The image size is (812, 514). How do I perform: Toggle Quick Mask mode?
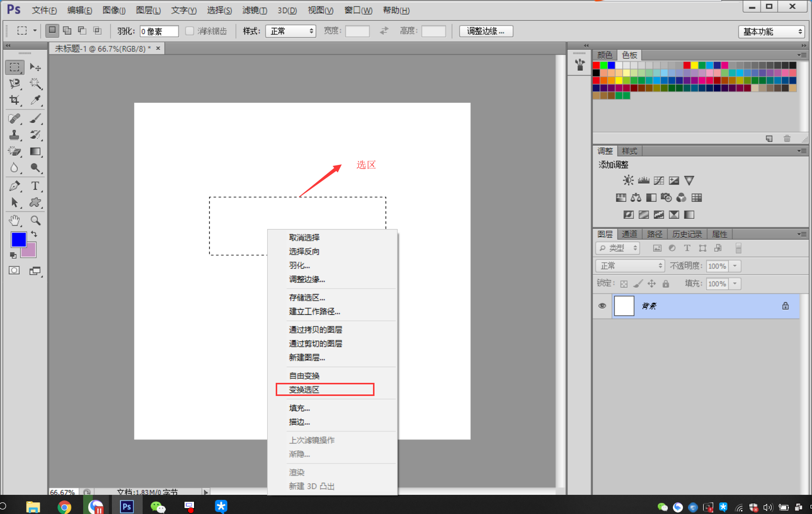pos(14,271)
